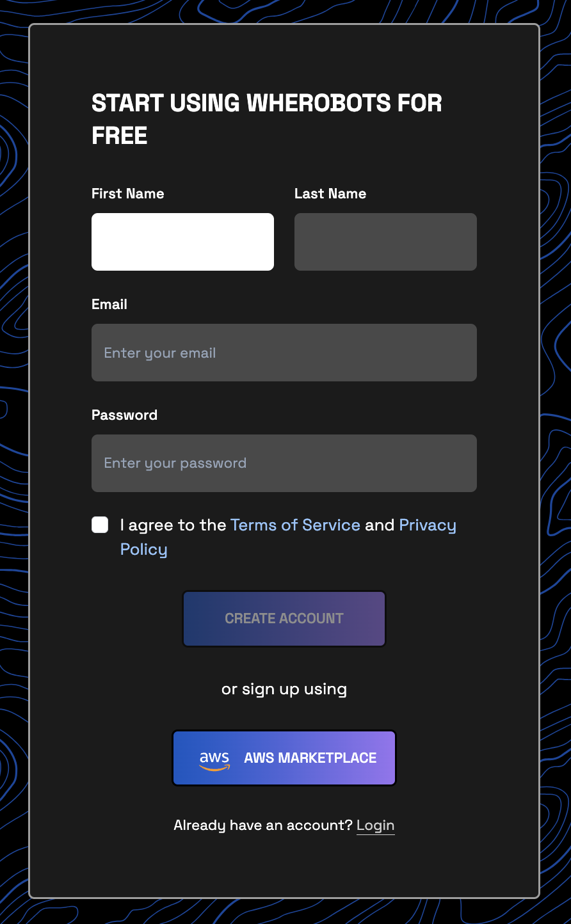Click the 'or sign up using' text

point(284,689)
